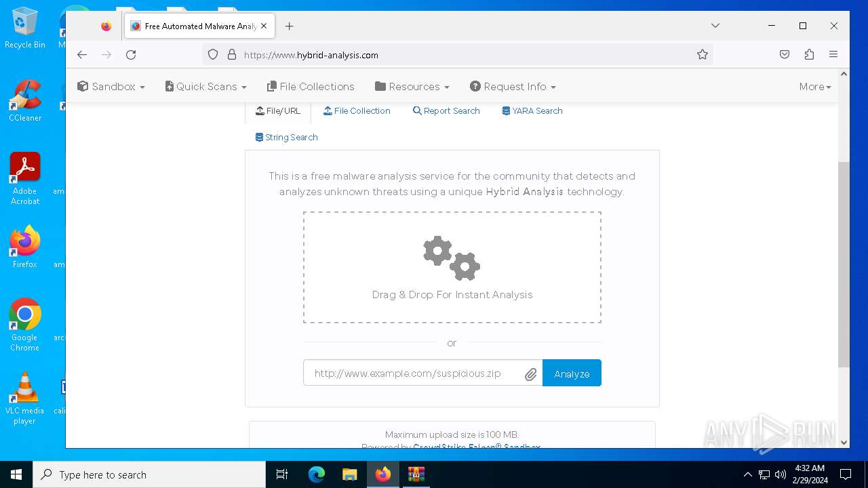Expand the Sandbox dropdown menu
The image size is (868, 488).
(111, 87)
